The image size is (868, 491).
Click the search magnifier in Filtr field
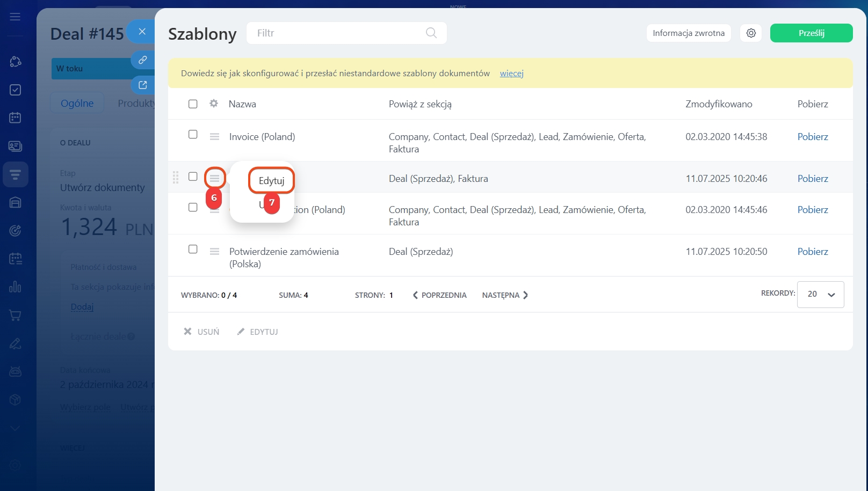pos(431,33)
